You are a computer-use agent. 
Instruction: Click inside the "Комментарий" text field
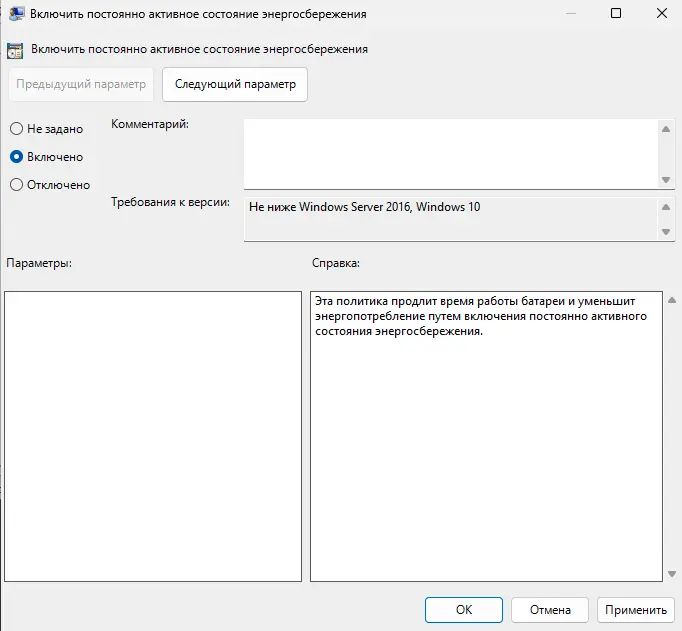450,153
